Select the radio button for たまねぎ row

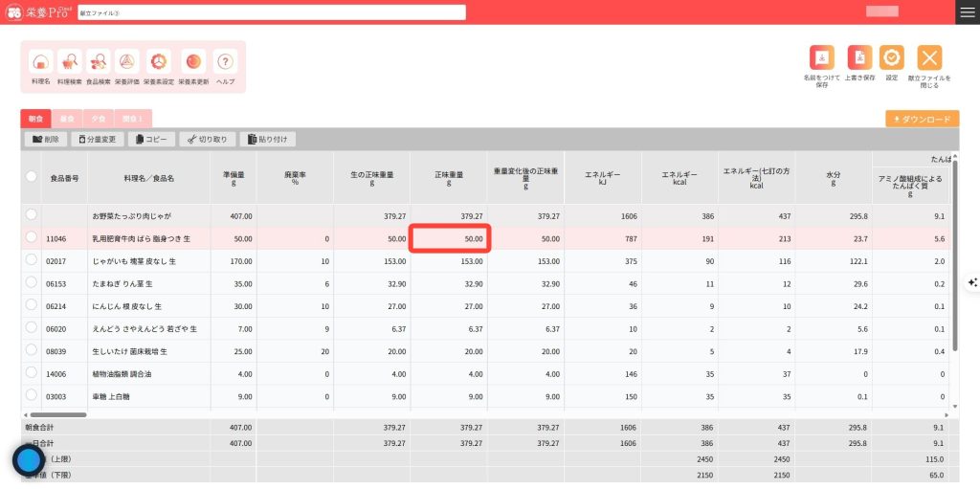click(32, 282)
